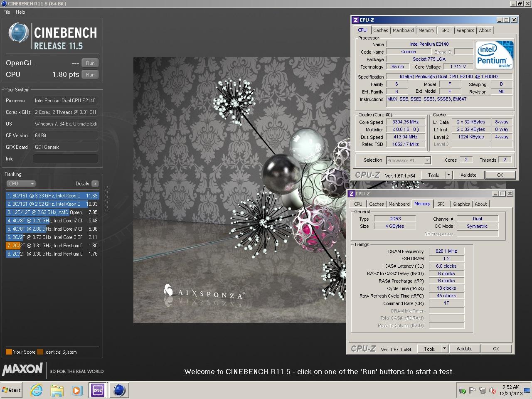
Task: Click Validate in upper CPU-Z window
Action: 468,175
